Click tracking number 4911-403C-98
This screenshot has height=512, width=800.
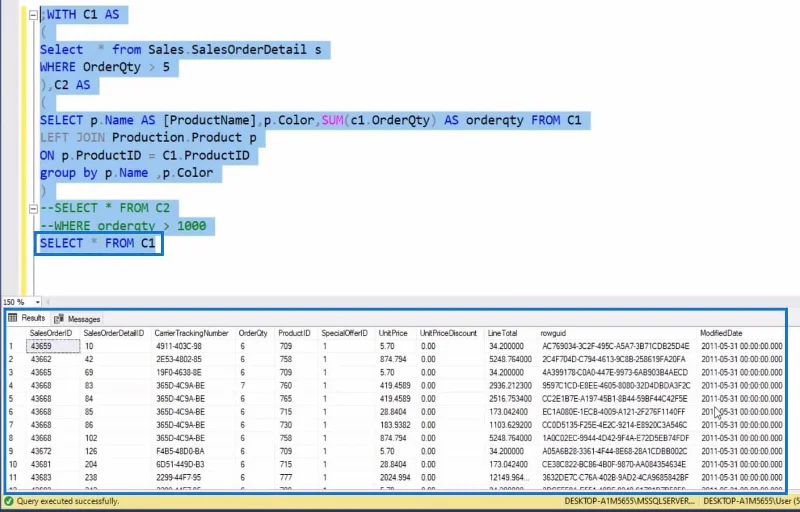pyautogui.click(x=179, y=346)
